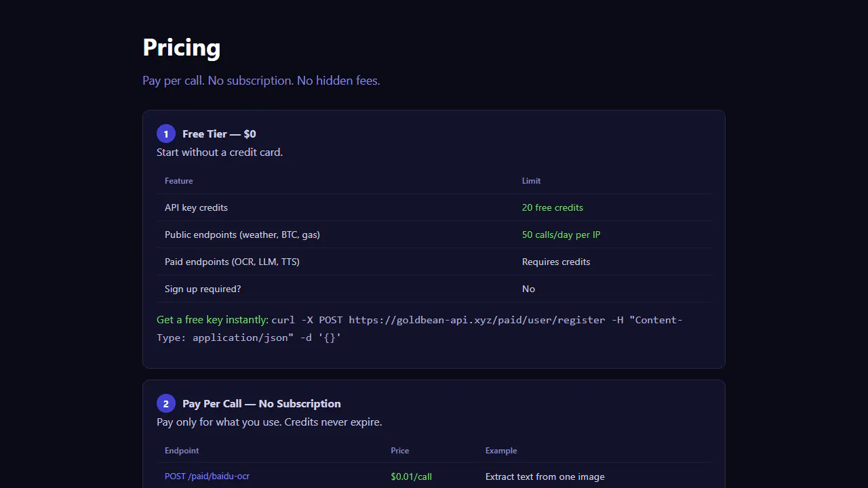Click the Feature column header
This screenshot has width=868, height=488.
[x=179, y=181]
